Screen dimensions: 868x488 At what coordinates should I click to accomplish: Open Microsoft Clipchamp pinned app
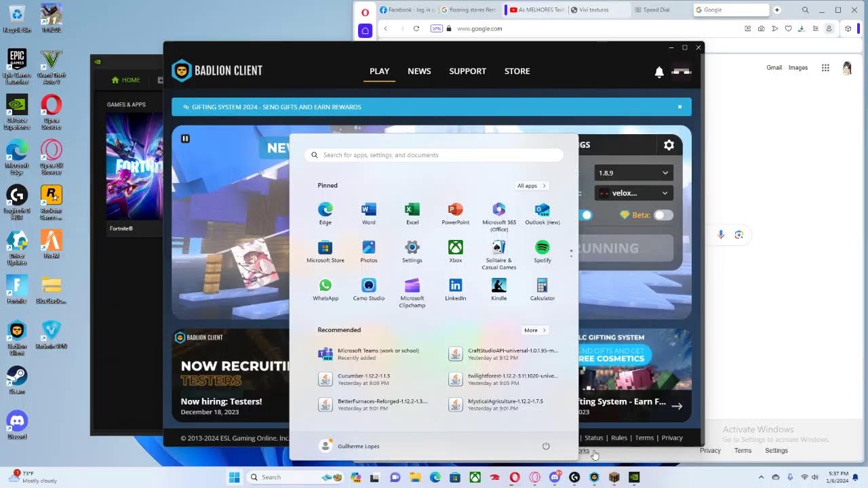[x=412, y=292]
